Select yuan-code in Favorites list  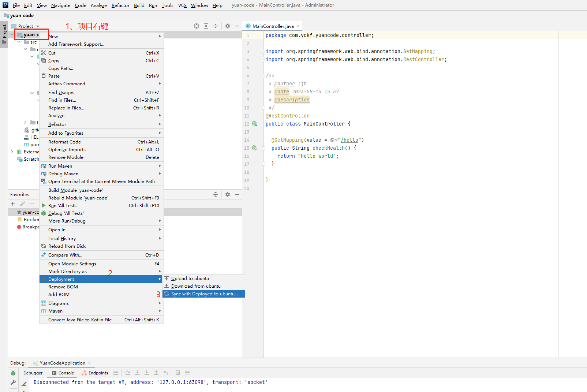pyautogui.click(x=28, y=212)
